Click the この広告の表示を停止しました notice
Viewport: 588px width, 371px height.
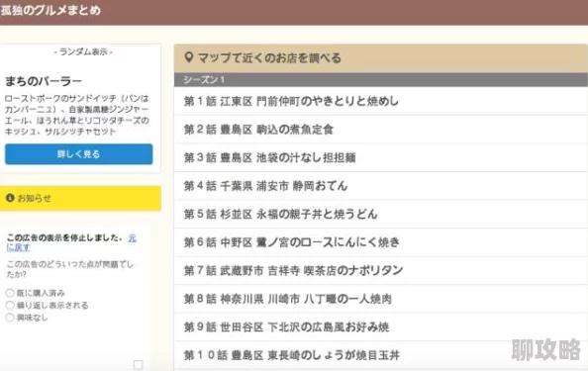tap(64, 237)
